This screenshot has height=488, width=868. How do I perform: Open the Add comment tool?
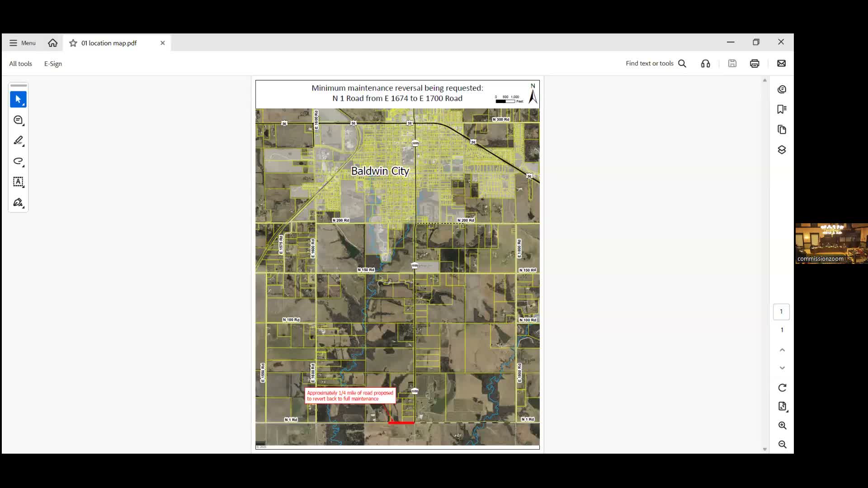[x=18, y=120]
